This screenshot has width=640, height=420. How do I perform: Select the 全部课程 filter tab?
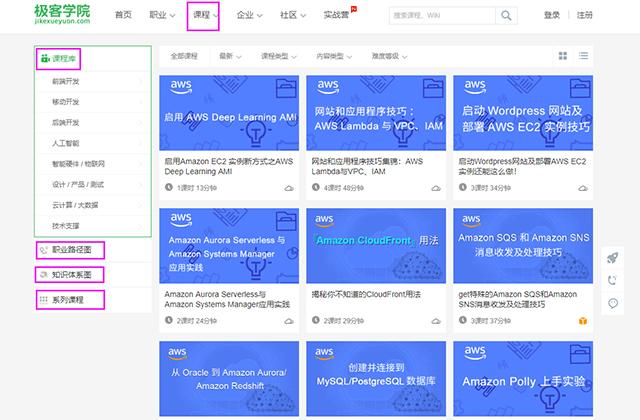(184, 56)
